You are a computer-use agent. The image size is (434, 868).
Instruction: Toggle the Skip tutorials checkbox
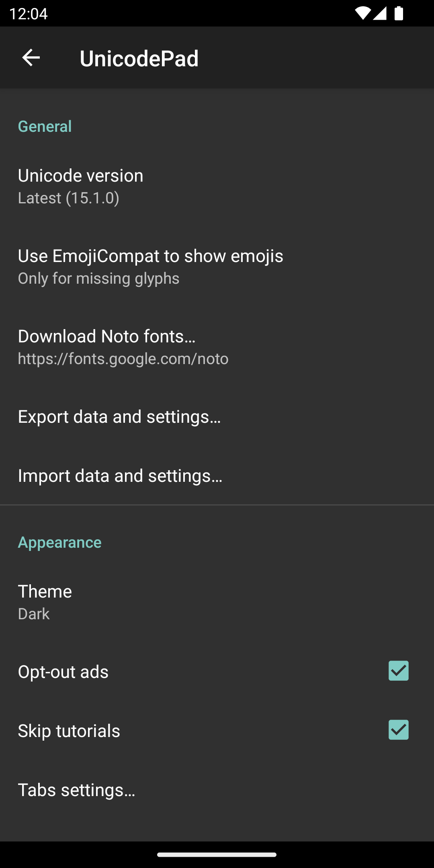tap(398, 730)
